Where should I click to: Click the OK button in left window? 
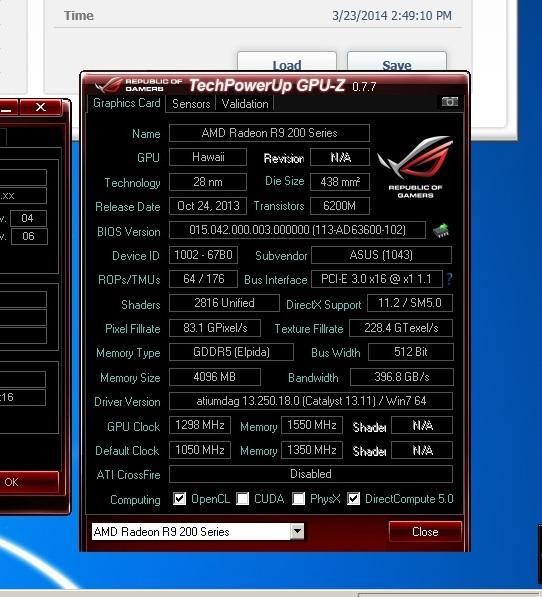coord(29,482)
